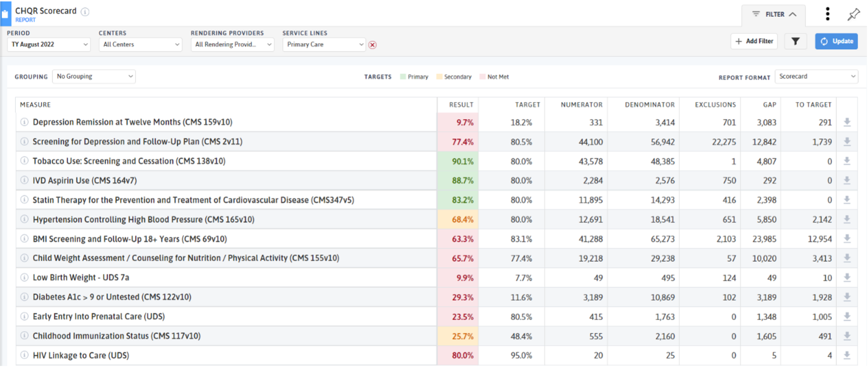Open the Centers dropdown
Screen dimensions: 868x367
point(140,44)
